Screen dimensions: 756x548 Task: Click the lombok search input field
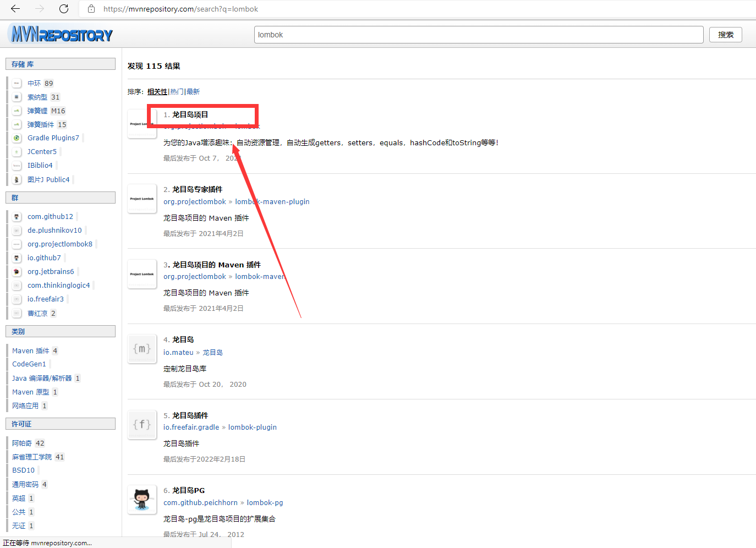[479, 35]
